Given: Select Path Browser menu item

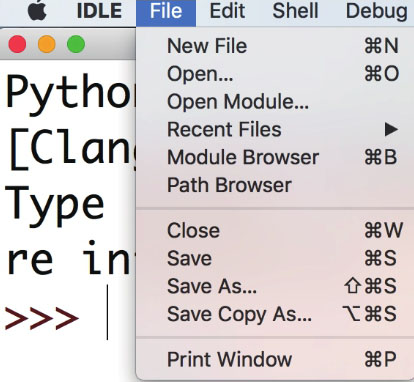Looking at the screenshot, I should (275, 185).
